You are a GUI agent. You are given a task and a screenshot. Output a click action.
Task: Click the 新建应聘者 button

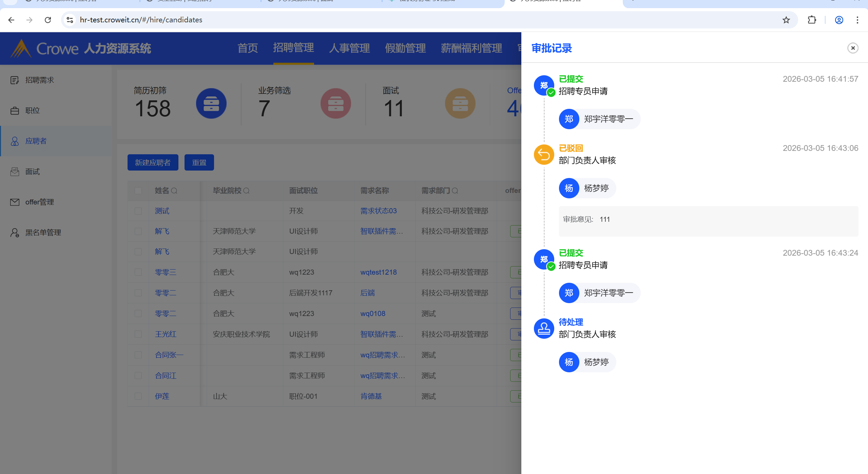(x=153, y=163)
